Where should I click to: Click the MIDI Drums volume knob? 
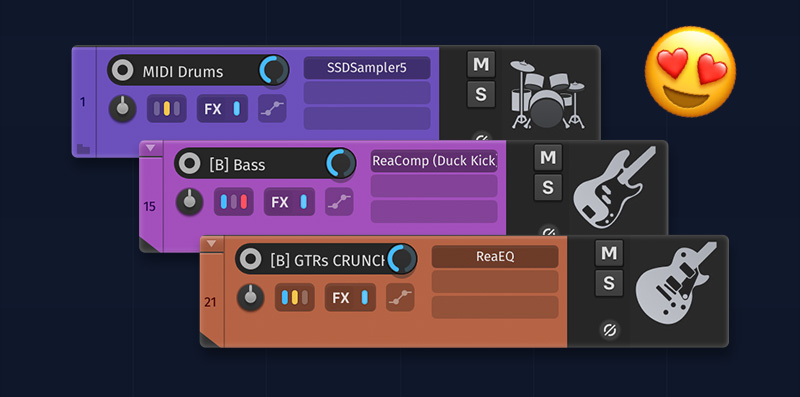coord(274,70)
